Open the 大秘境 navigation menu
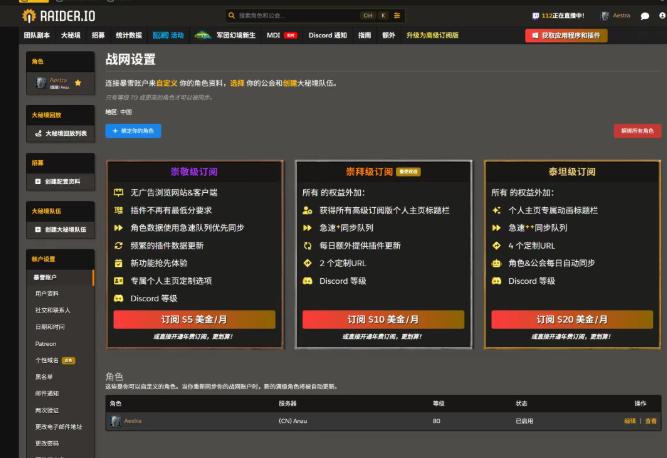Screen dimensions: 667x458 (x=71, y=35)
